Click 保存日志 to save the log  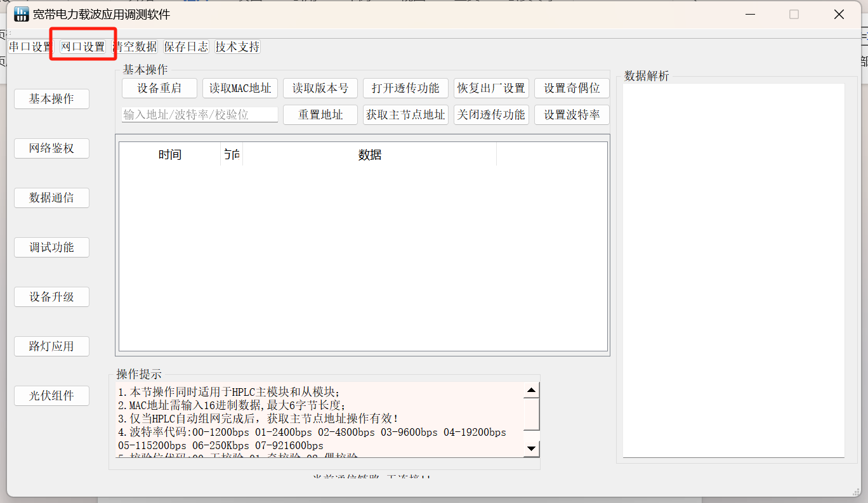185,46
